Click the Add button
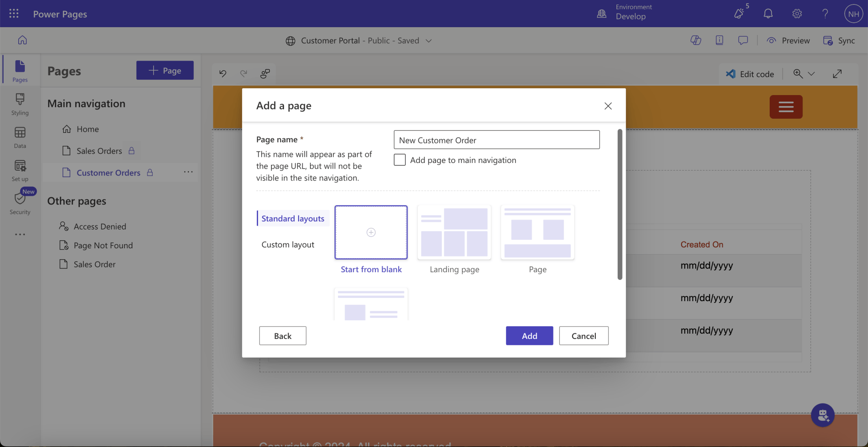 point(529,336)
